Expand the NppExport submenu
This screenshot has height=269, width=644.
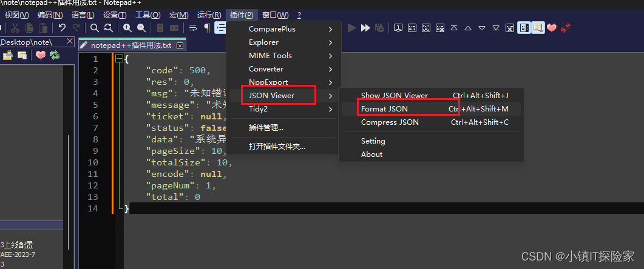pos(284,82)
